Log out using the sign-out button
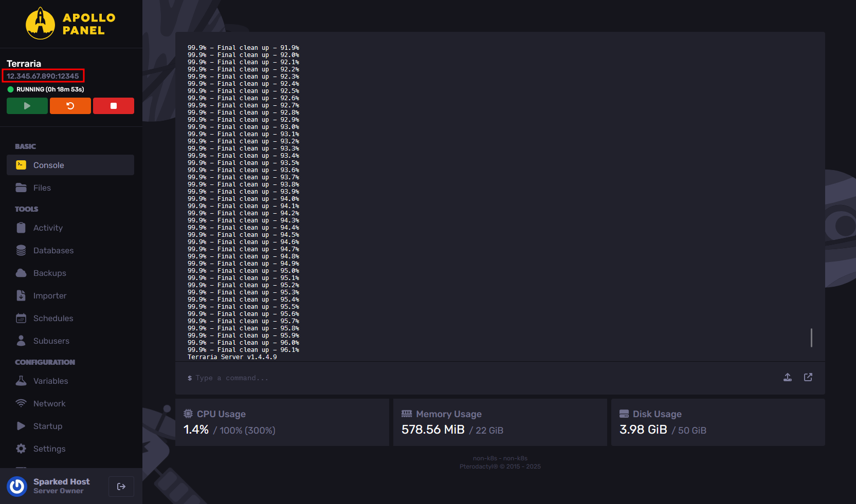Viewport: 856px width, 504px height. [121, 487]
